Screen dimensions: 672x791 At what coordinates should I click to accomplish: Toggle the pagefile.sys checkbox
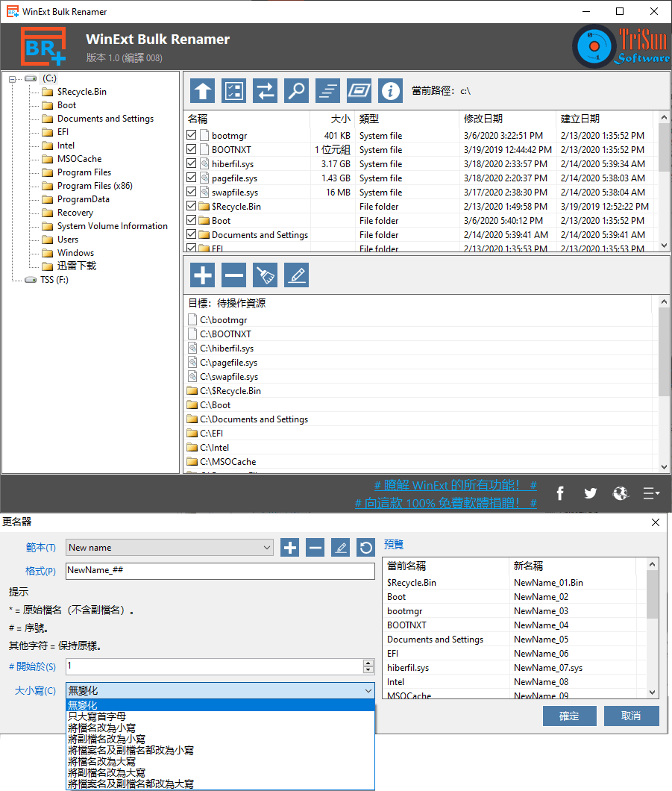point(191,177)
